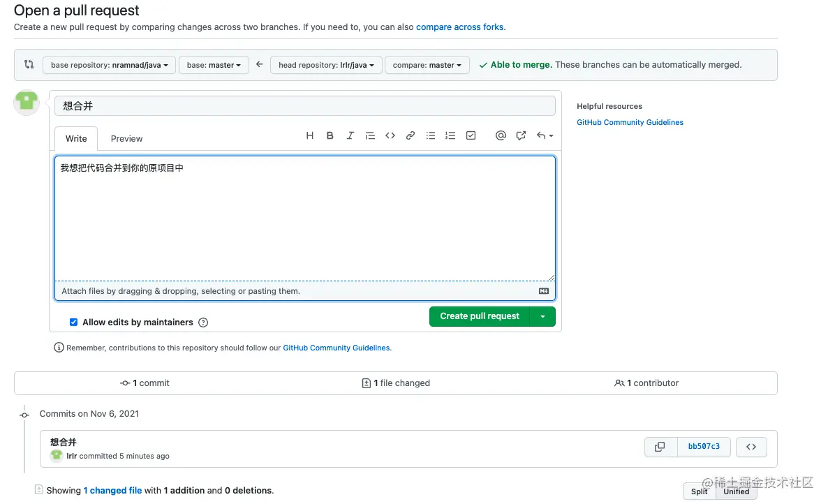
Task: Browse repository at commit via the code icon
Action: 751,447
